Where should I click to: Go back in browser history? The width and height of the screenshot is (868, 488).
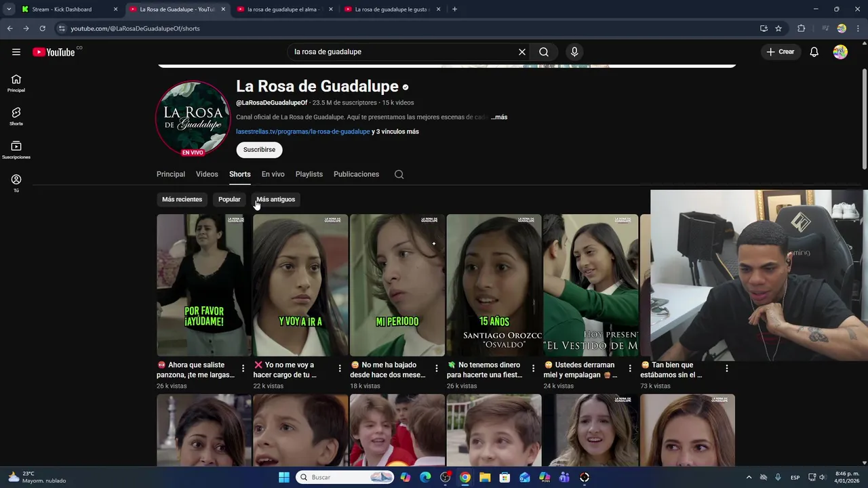[9, 28]
